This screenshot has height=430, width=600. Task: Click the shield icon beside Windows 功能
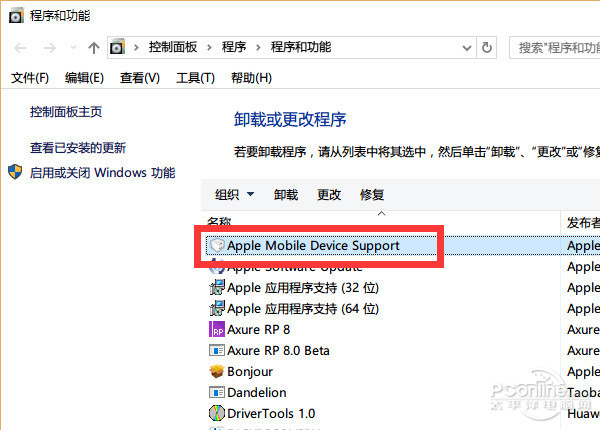tap(15, 172)
